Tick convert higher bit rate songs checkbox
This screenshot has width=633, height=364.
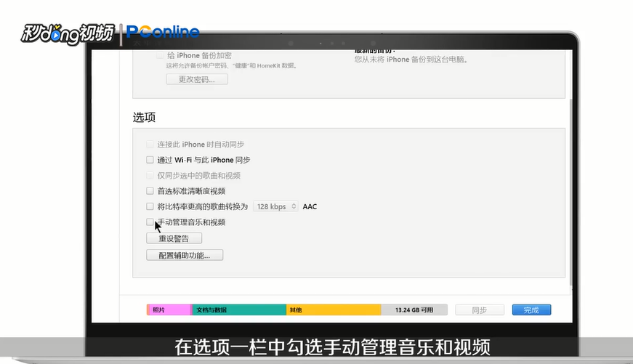tap(150, 206)
